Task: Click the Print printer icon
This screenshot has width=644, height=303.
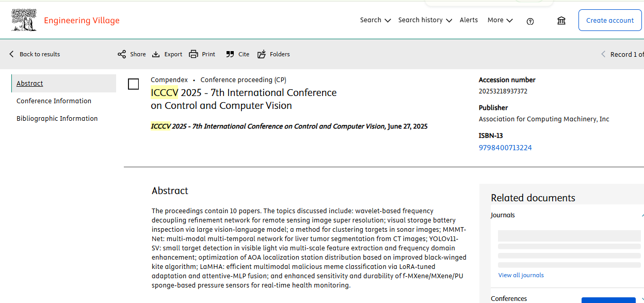Action: tap(194, 54)
